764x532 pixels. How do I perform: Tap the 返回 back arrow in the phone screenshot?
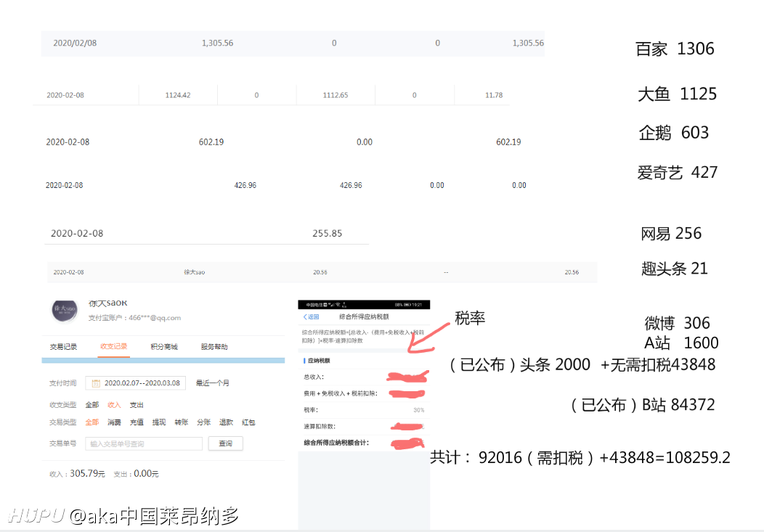coord(311,317)
